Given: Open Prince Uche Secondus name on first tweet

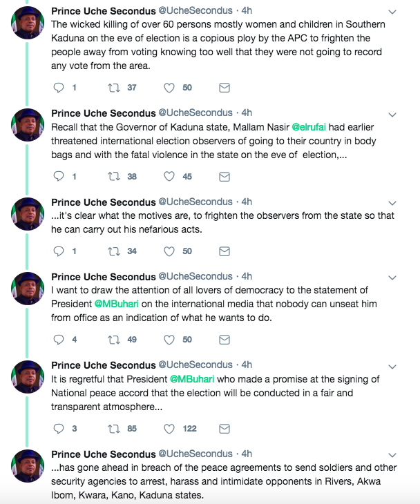Looking at the screenshot, I should point(103,12).
